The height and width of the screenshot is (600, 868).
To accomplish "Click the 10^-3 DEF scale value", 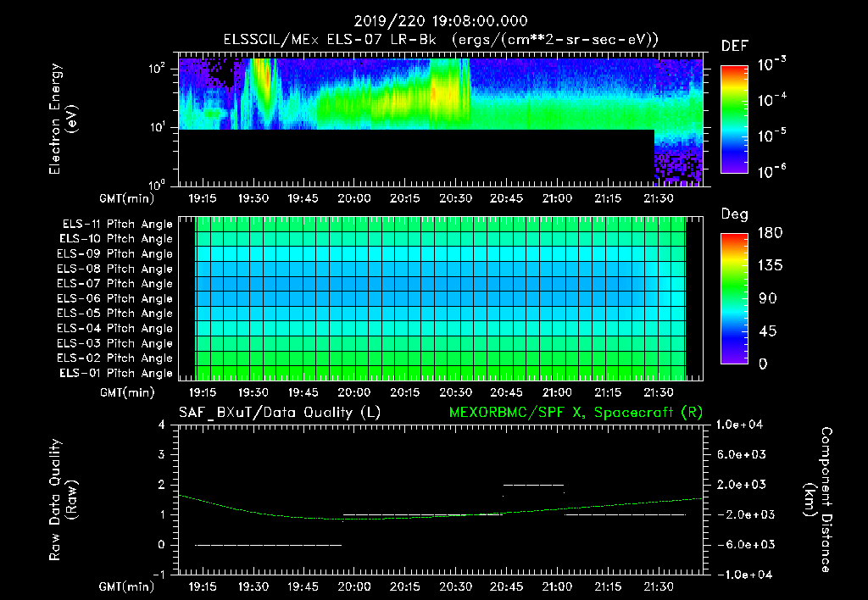I will [x=771, y=64].
